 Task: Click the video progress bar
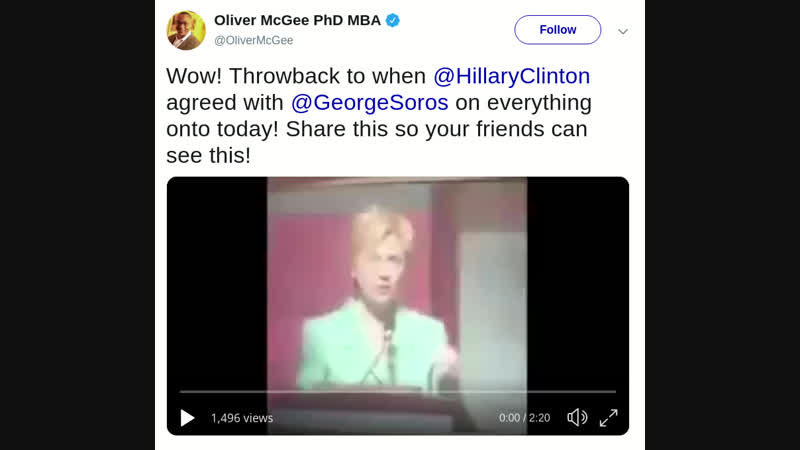tap(397, 392)
